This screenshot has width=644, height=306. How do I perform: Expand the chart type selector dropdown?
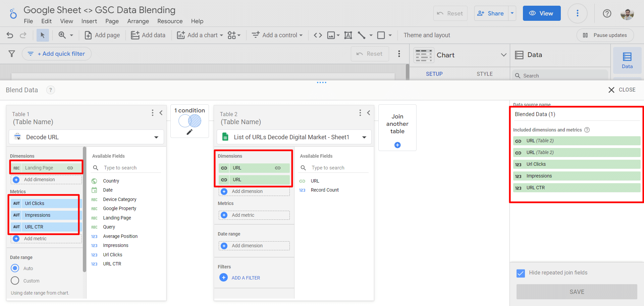503,55
